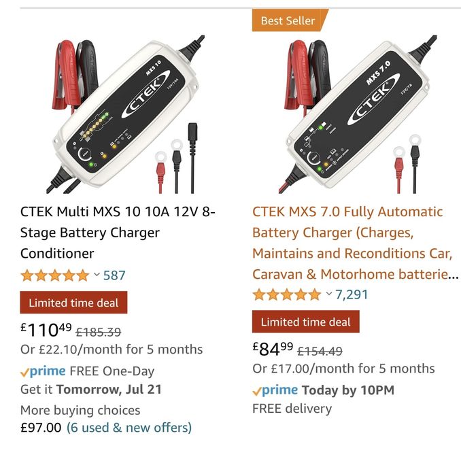Open CTEK Multi MXS 10 title link
Screen dimensions: 461x476
118,233
